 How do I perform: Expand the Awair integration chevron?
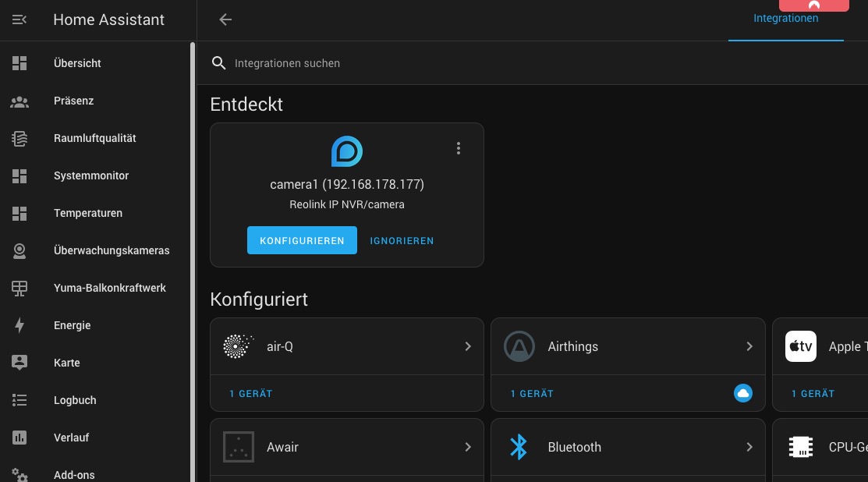[x=468, y=447]
